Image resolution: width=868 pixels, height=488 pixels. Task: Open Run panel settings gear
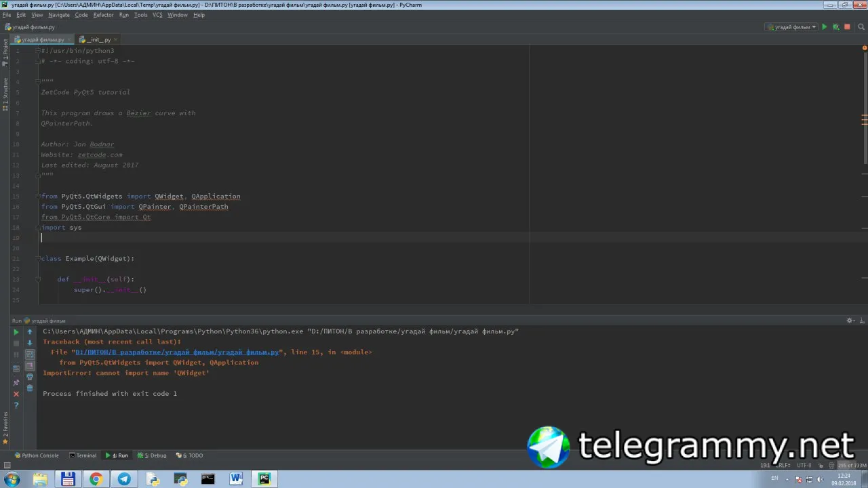pyautogui.click(x=850, y=321)
